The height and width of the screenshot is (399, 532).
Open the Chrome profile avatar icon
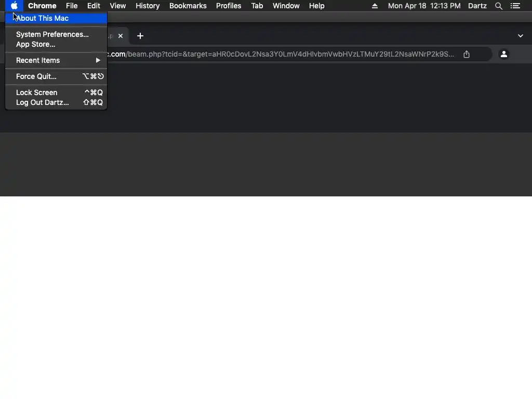click(504, 54)
